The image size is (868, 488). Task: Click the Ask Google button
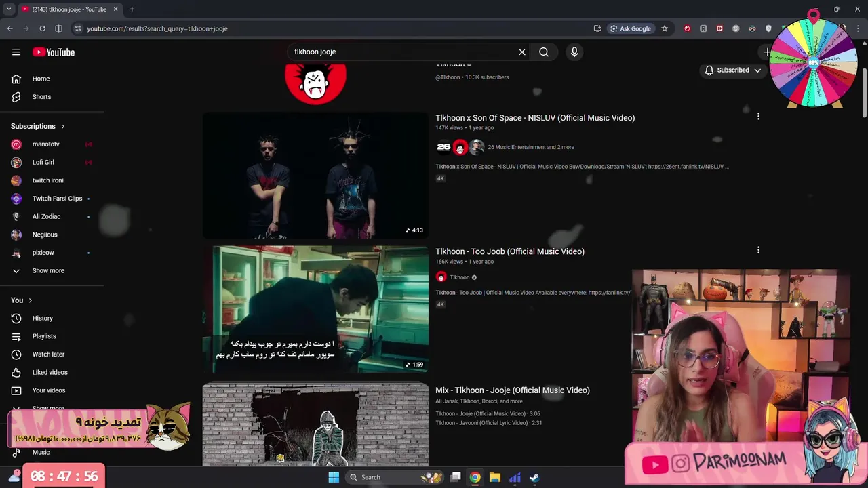point(630,28)
